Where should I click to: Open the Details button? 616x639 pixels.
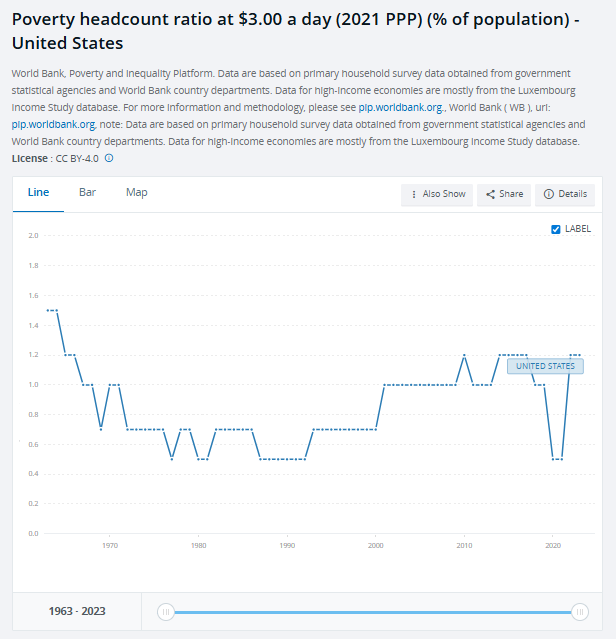click(x=565, y=194)
